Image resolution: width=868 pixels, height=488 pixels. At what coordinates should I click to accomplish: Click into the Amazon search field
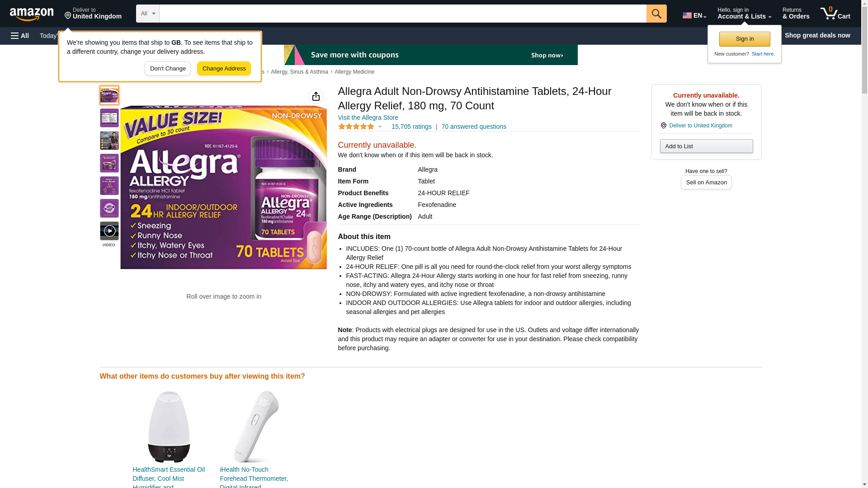(x=403, y=14)
